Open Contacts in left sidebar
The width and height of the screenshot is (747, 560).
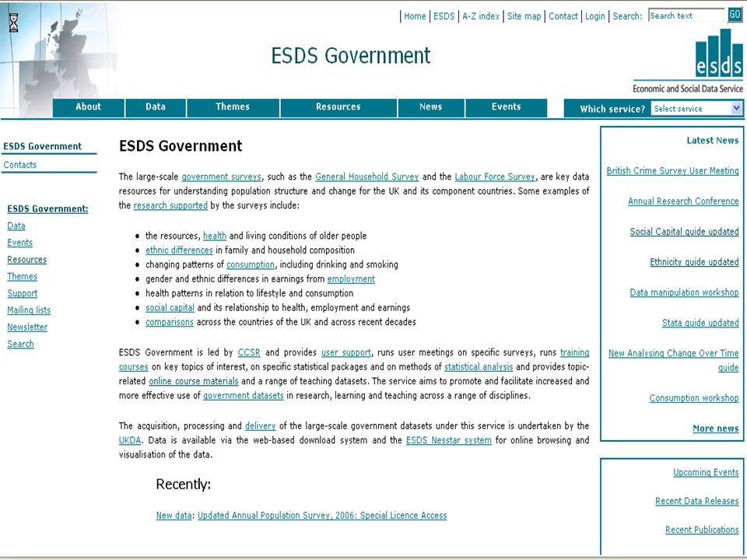[20, 165]
